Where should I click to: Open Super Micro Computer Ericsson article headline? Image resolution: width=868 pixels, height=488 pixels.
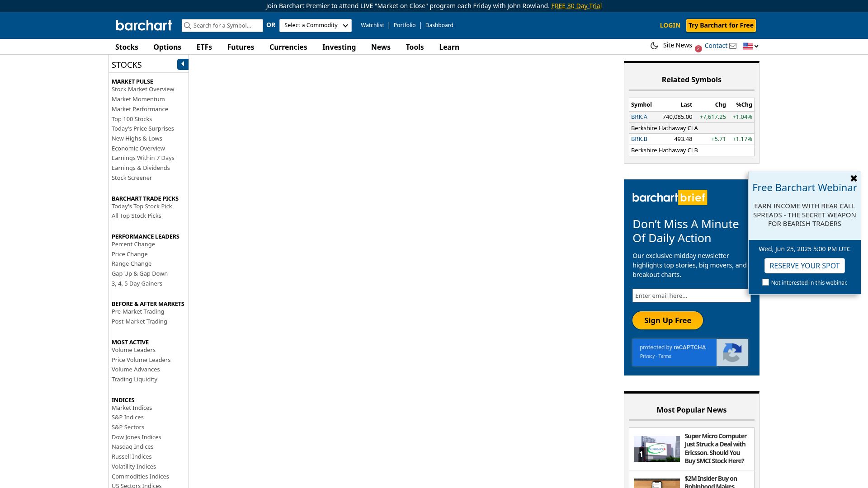(716, 449)
